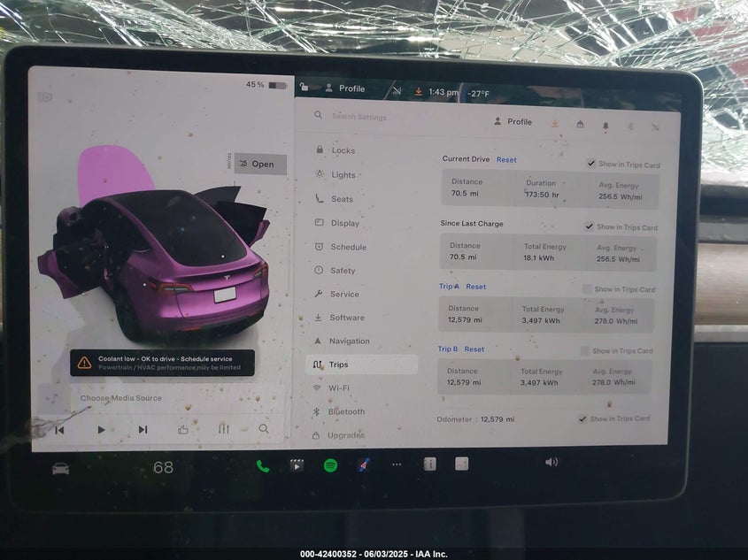The width and height of the screenshot is (748, 560).
Task: Open the Phone app in bottom bar
Action: (x=263, y=465)
